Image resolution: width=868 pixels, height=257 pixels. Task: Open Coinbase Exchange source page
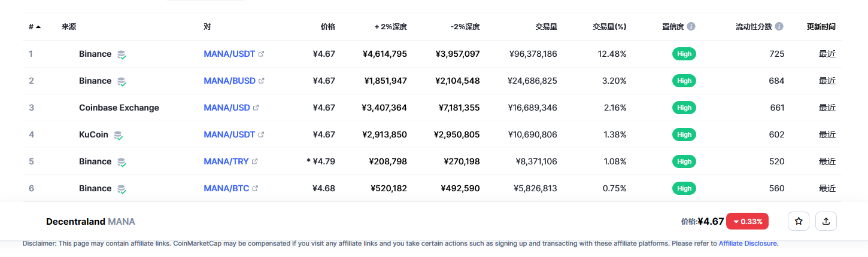click(119, 108)
